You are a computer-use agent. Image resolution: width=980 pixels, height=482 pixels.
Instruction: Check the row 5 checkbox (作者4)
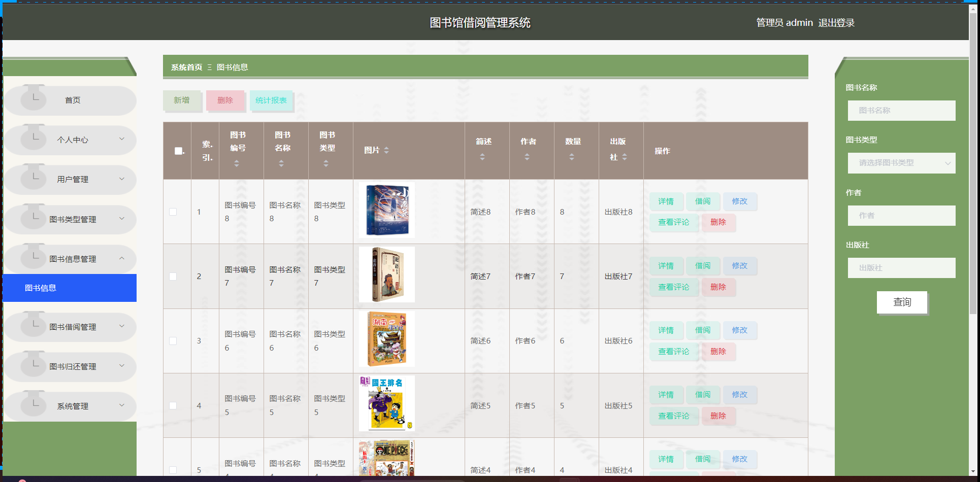click(x=173, y=470)
